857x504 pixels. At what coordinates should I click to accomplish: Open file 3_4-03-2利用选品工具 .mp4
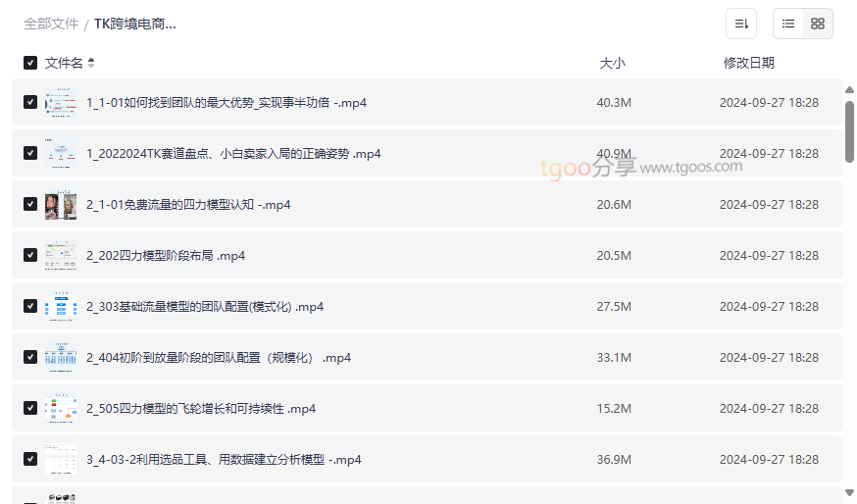coord(224,459)
